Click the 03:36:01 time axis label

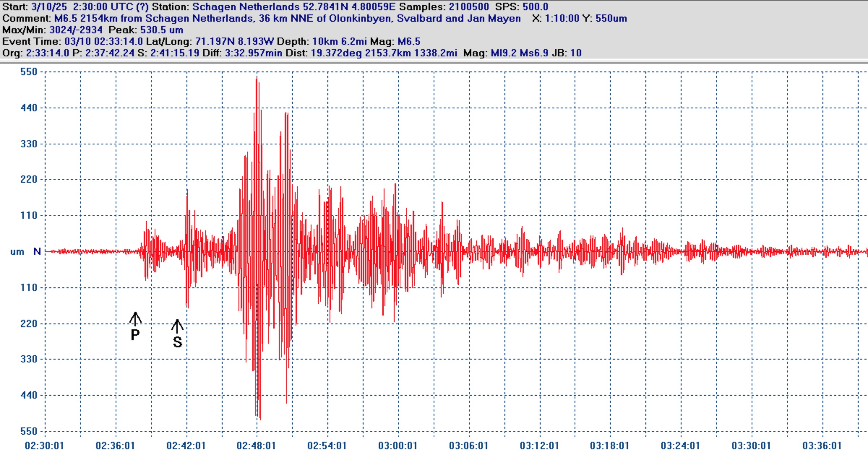coord(822,446)
